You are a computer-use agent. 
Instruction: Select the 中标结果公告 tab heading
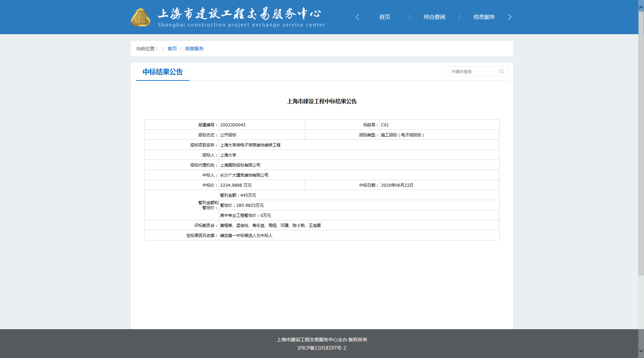click(163, 72)
